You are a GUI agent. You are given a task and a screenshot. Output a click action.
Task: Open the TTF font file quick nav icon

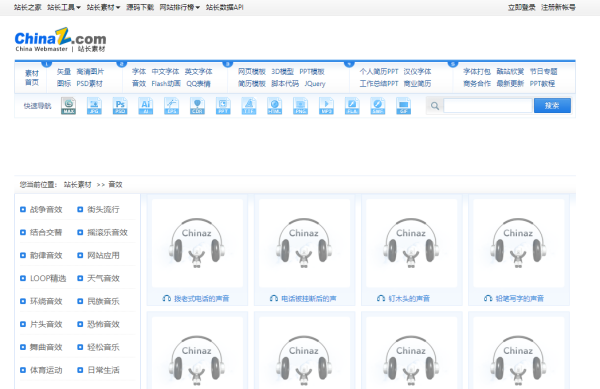249,106
